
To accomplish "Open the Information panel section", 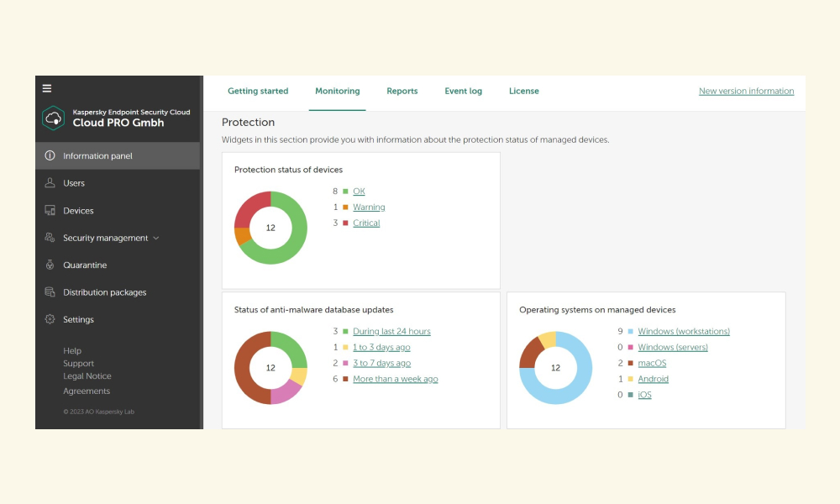I will coord(118,156).
